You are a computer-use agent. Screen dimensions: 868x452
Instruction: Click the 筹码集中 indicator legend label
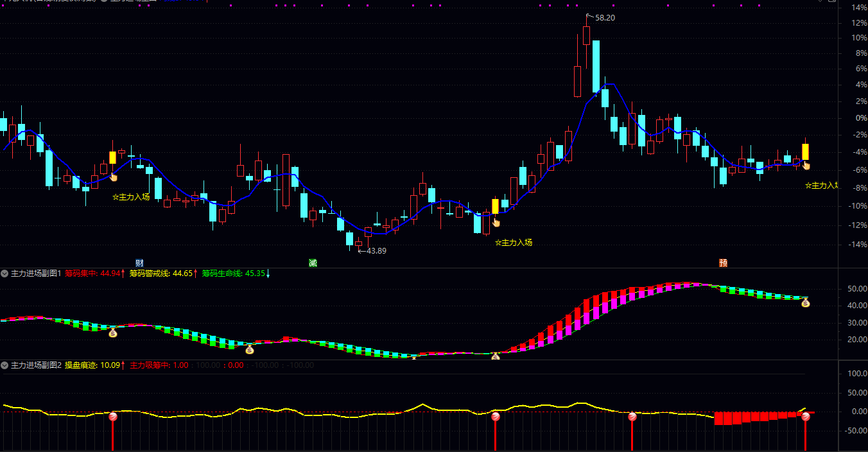click(x=81, y=274)
